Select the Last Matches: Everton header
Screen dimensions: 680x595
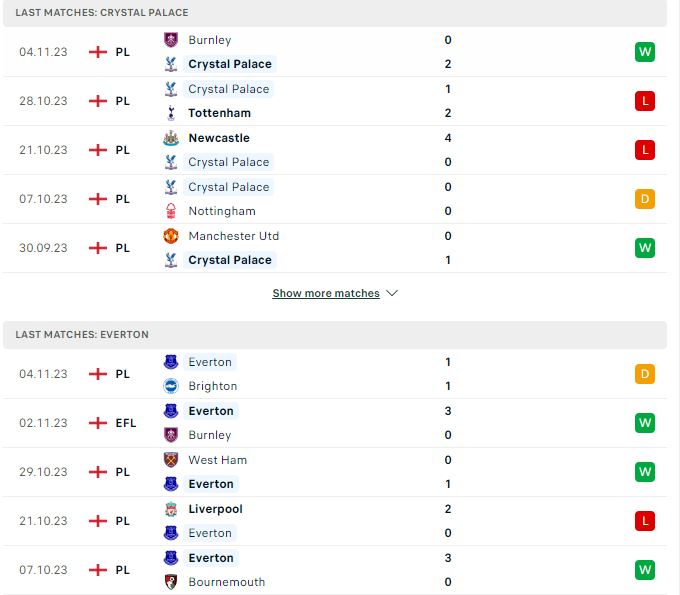tap(335, 335)
